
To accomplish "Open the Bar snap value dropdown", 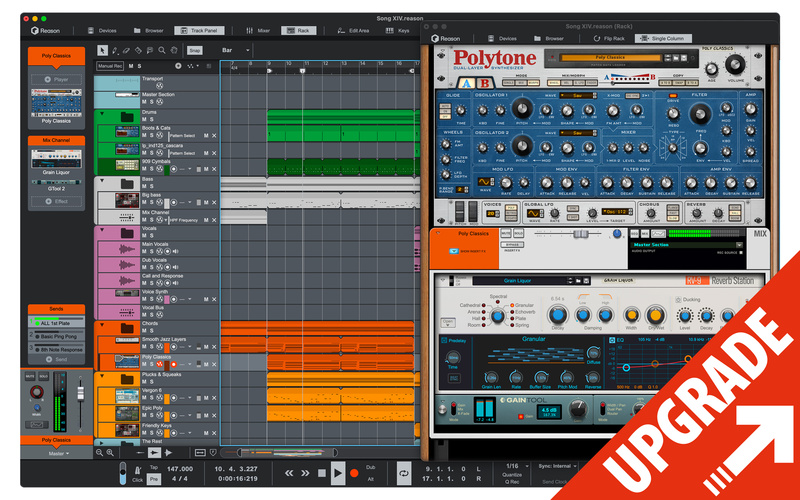I will (x=236, y=50).
